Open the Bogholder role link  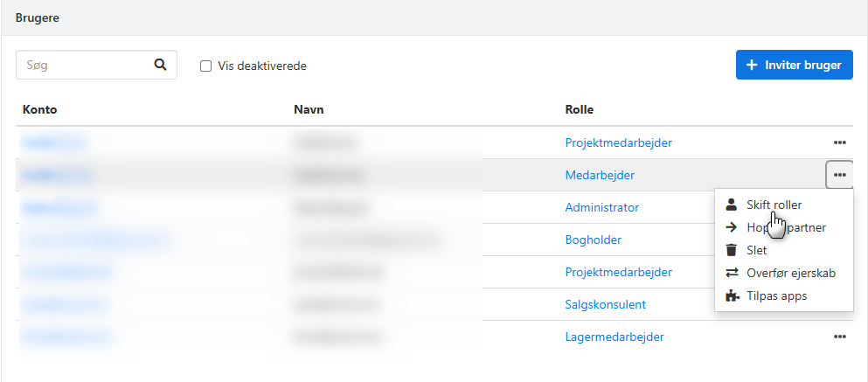pos(593,240)
